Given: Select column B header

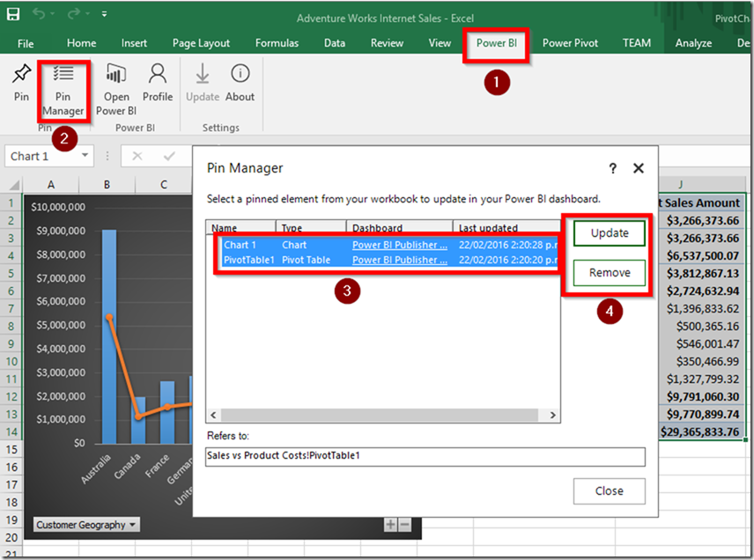Looking at the screenshot, I should tap(107, 185).
